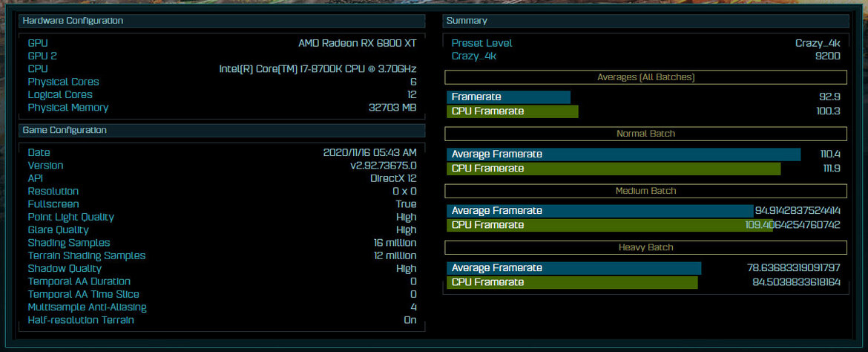The image size is (868, 352).
Task: Select the Crazy_4k score 9200
Action: click(829, 56)
